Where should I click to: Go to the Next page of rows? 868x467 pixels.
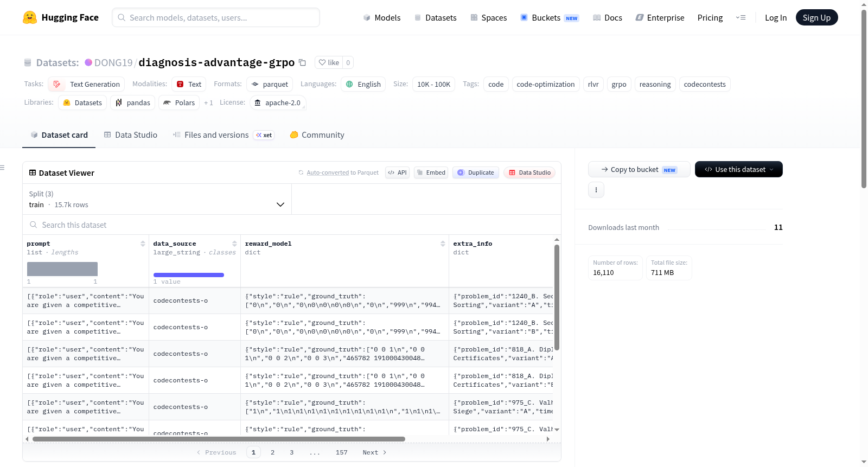374,452
